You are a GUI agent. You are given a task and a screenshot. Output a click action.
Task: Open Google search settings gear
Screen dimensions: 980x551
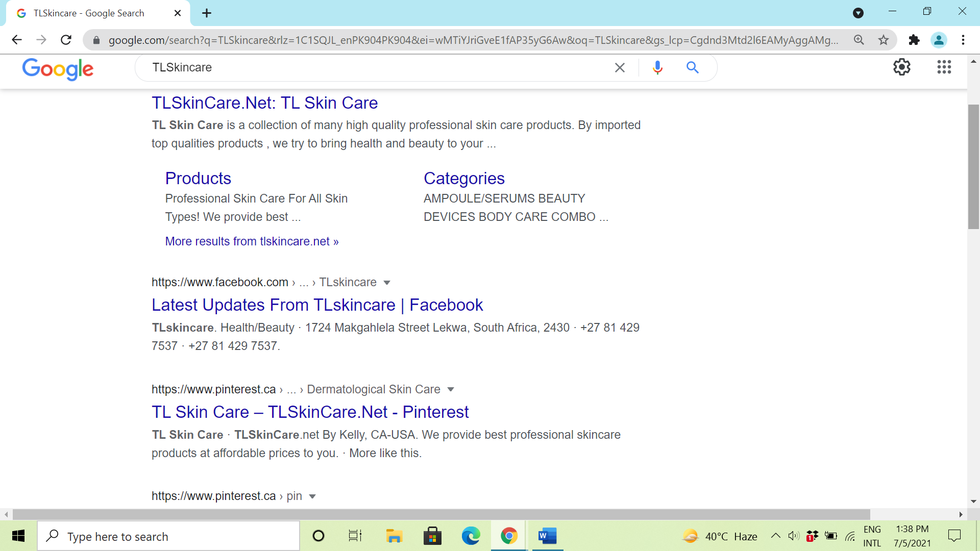point(901,67)
